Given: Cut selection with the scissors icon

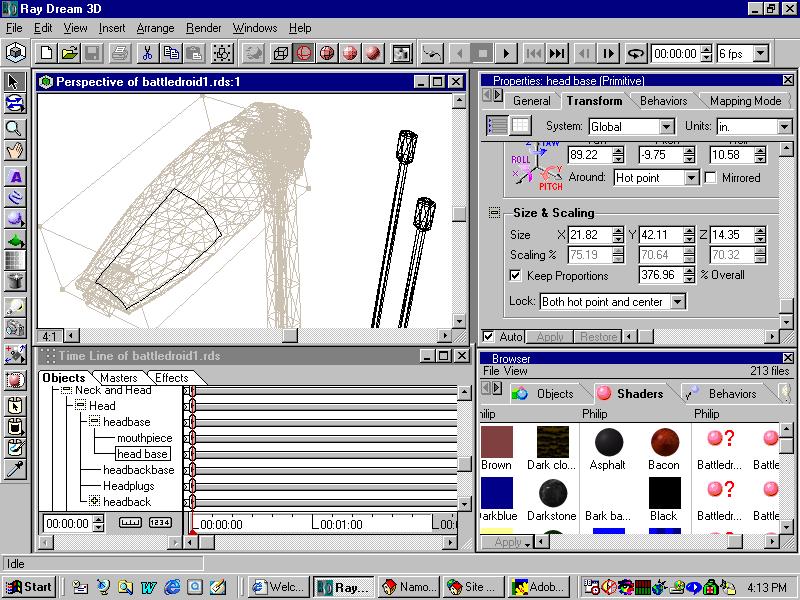Looking at the screenshot, I should click(x=147, y=53).
